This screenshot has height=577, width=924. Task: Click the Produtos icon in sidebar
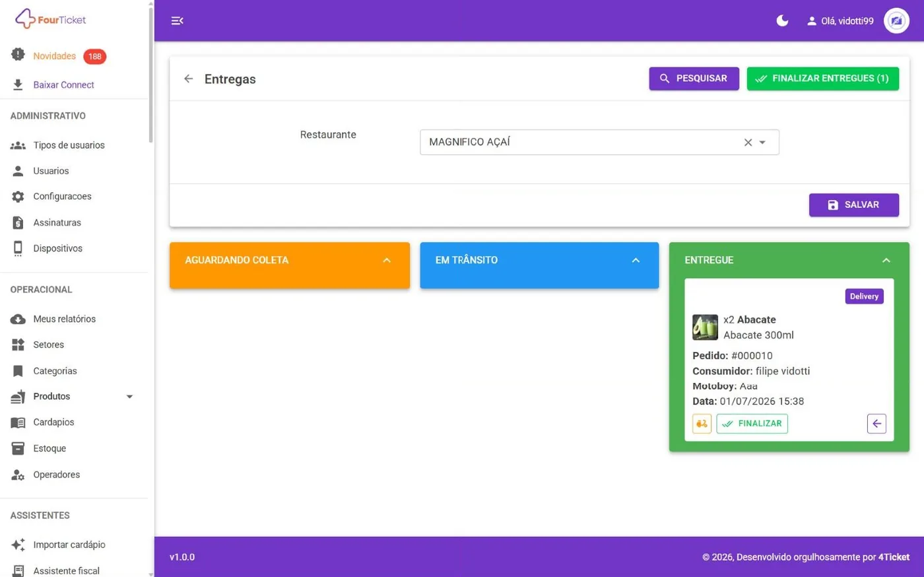18,396
